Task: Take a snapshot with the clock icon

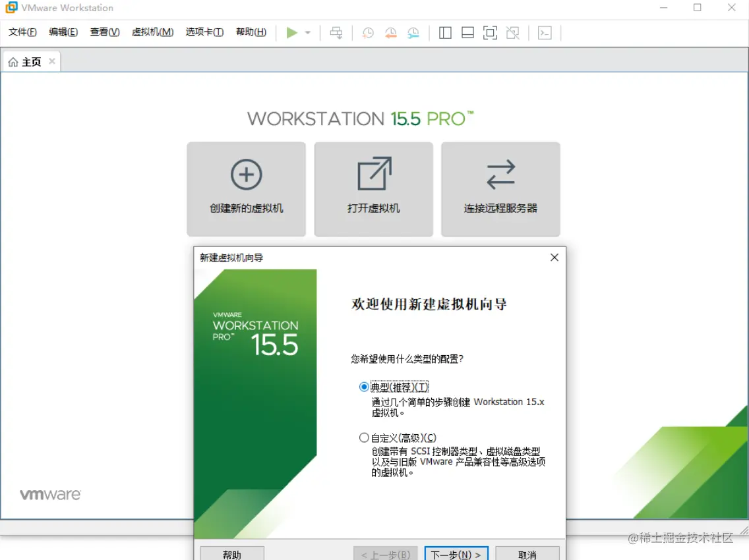Action: [x=368, y=33]
